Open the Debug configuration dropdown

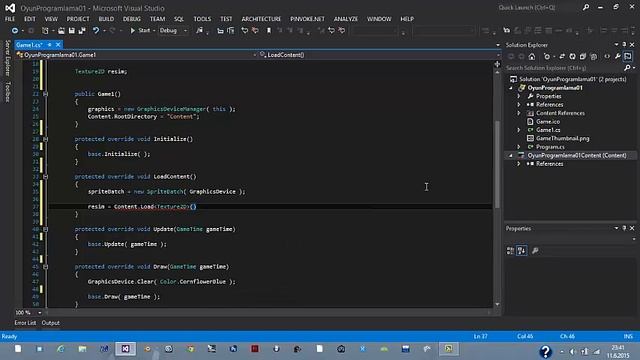(173, 31)
